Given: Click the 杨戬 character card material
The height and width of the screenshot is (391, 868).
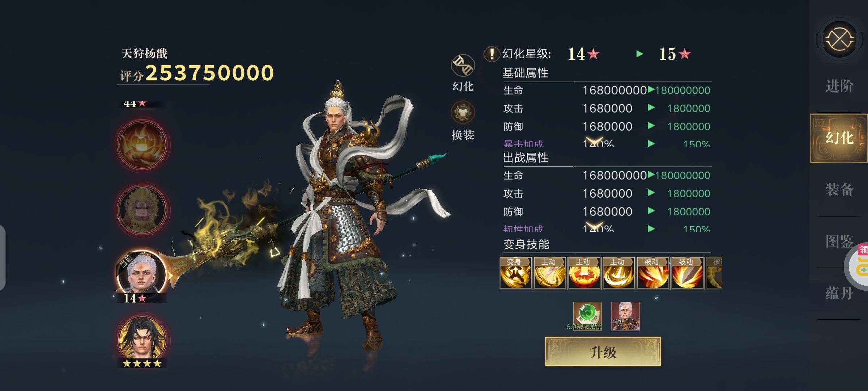Looking at the screenshot, I should 625,316.
